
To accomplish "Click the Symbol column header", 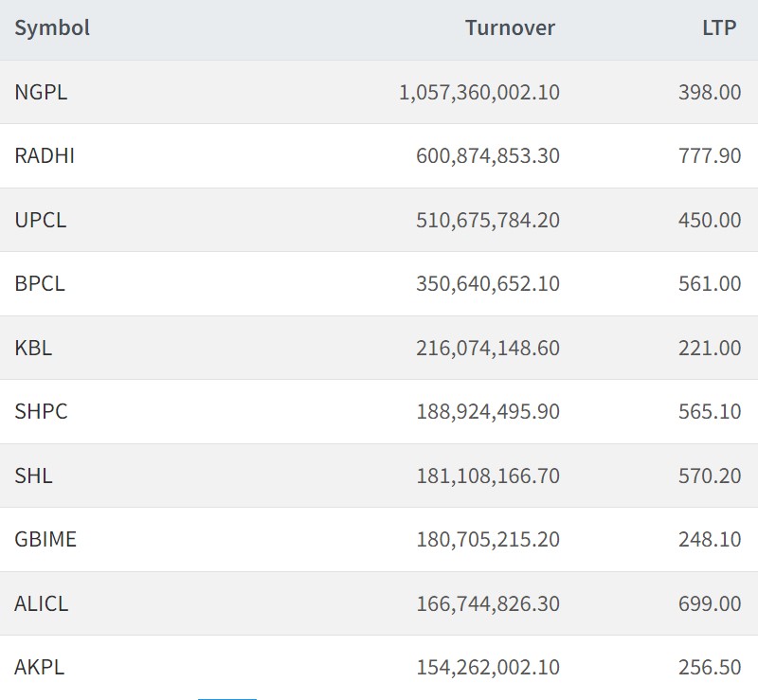I will 52,28.
